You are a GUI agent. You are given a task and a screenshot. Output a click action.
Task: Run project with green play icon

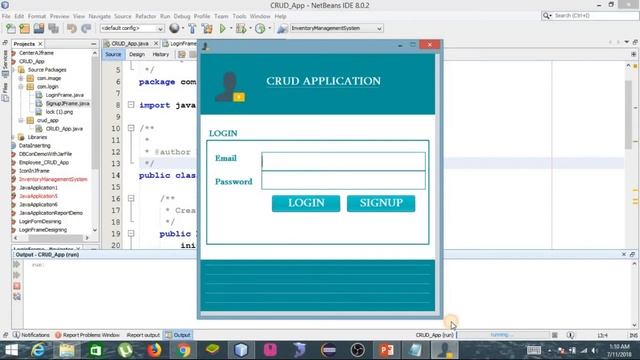coord(223,28)
